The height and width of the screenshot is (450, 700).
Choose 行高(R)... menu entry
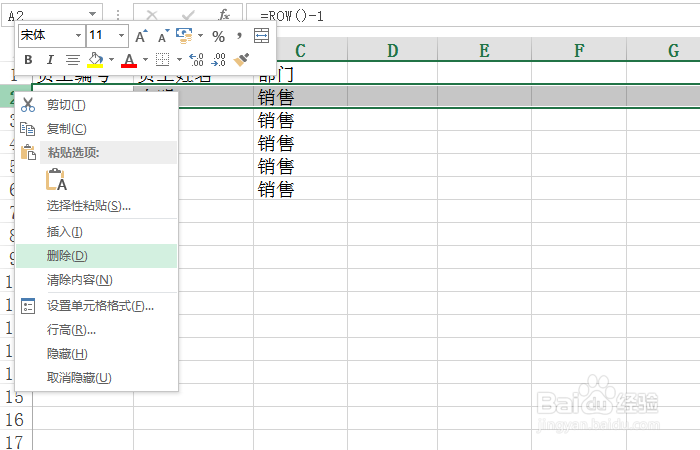[96, 330]
